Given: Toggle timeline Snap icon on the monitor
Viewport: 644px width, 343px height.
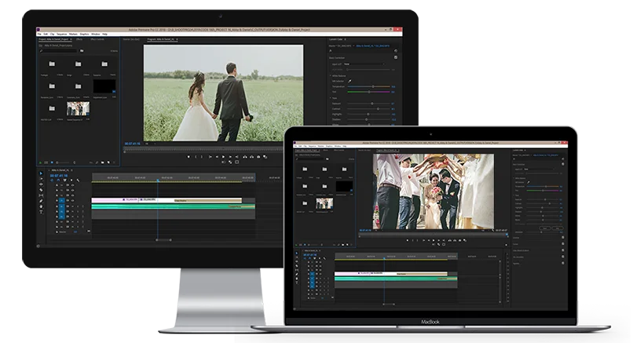Looking at the screenshot, I should coord(58,180).
